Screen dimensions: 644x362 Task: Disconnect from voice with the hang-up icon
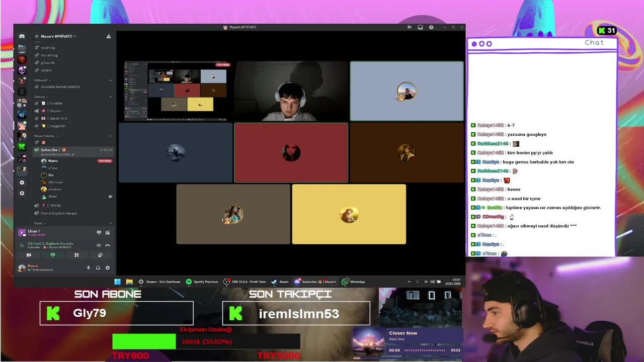coord(107,245)
